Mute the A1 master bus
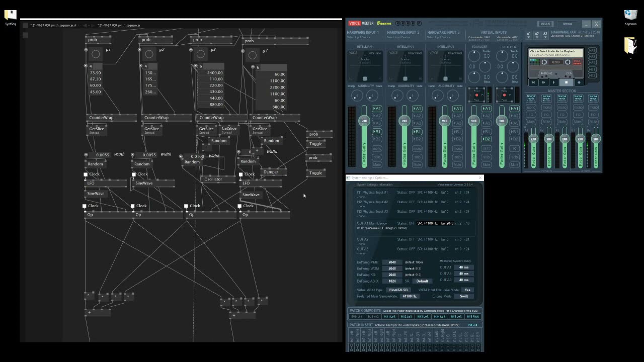Screen dimensions: 644x362 click(x=531, y=122)
